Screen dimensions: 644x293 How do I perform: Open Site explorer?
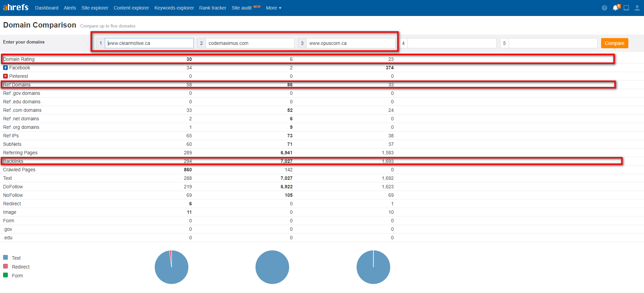(x=95, y=8)
